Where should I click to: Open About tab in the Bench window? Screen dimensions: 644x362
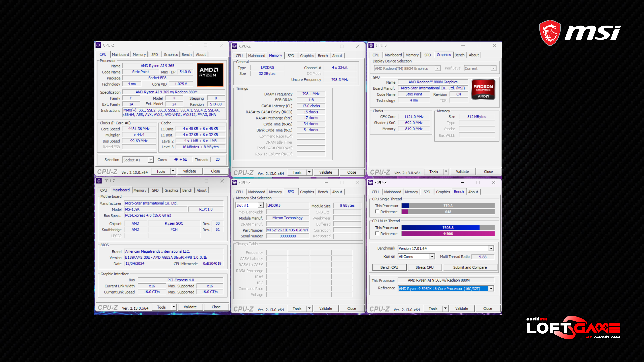pyautogui.click(x=473, y=192)
